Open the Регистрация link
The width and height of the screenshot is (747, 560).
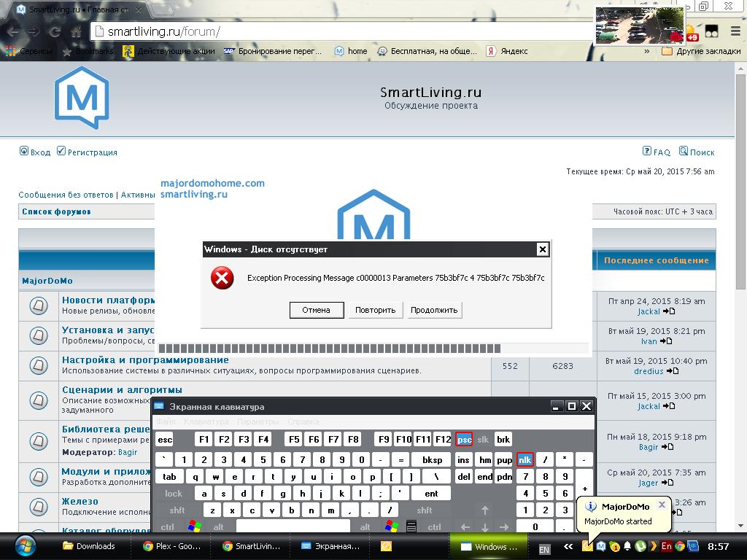click(92, 152)
